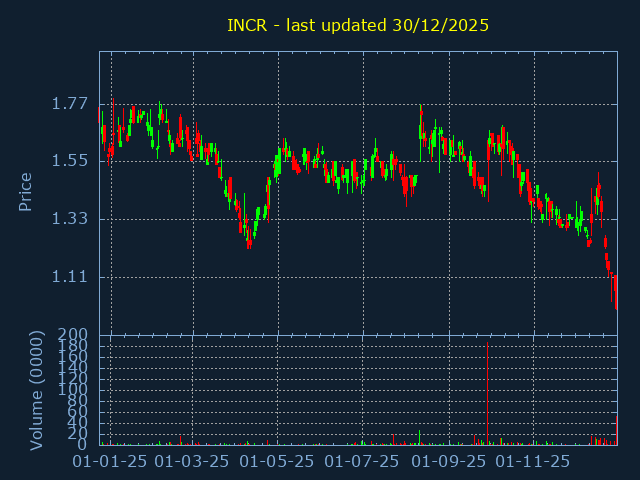The height and width of the screenshot is (480, 640).
Task: Select the 200 volume tick label
Action: coord(75,334)
